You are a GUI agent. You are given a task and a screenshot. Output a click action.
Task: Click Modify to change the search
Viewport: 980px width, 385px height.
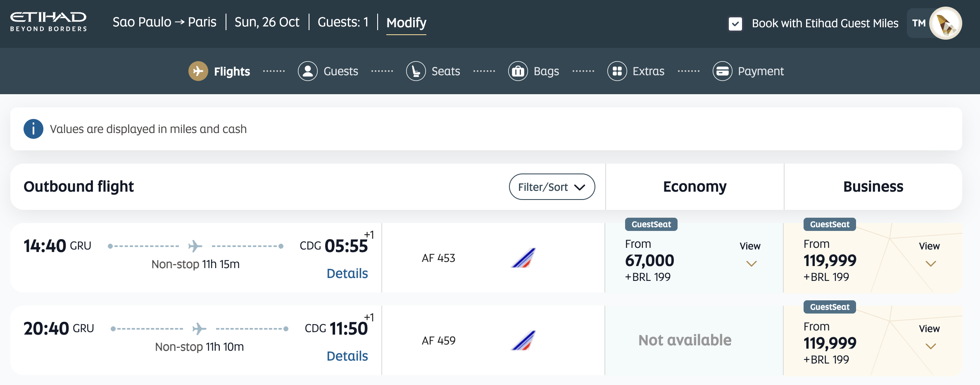tap(406, 23)
